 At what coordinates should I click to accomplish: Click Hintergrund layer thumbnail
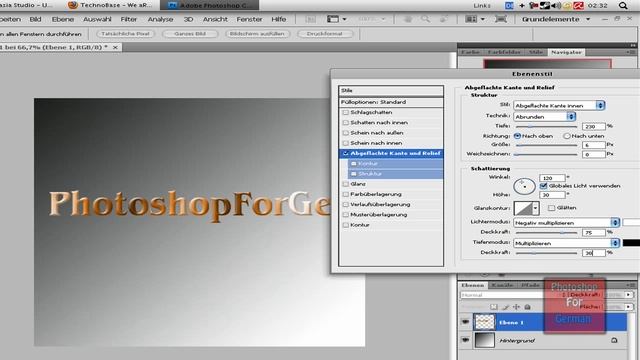coord(484,340)
